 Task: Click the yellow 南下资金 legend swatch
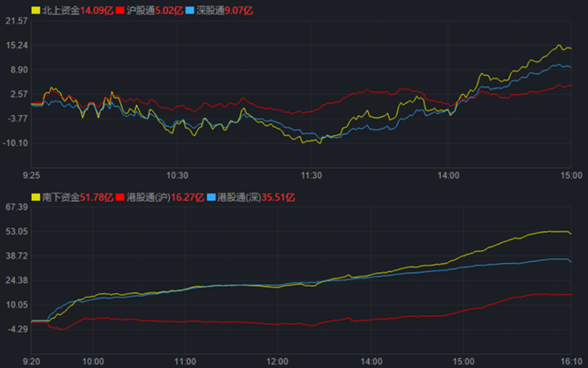click(x=36, y=197)
